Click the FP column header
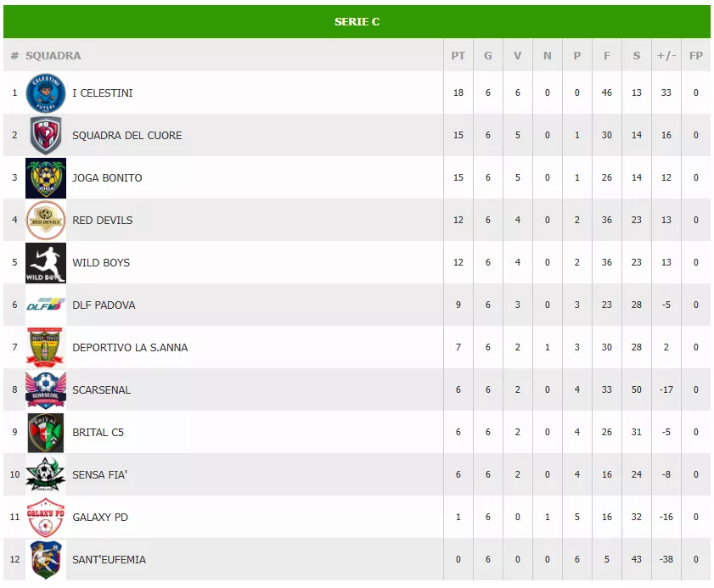 pos(696,56)
